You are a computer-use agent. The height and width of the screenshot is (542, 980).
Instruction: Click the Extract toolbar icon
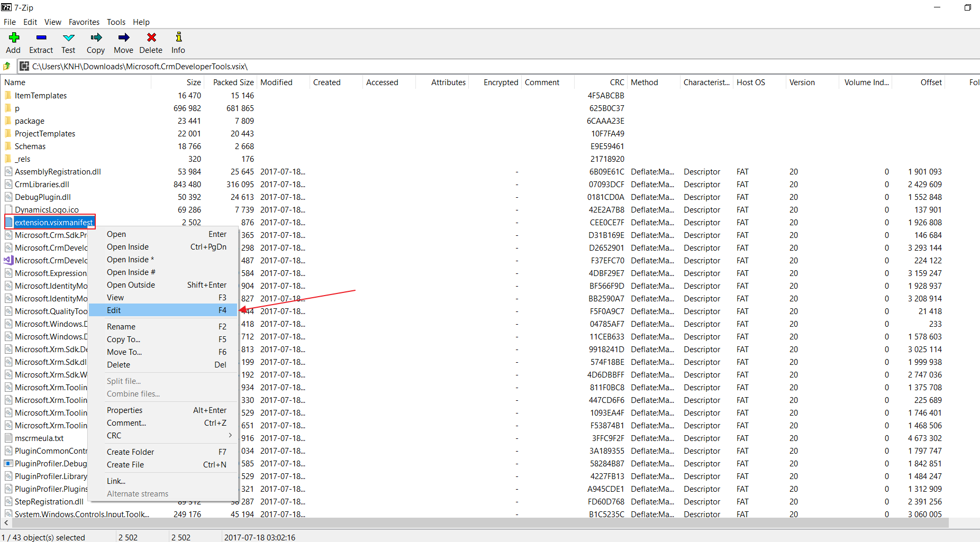(41, 38)
